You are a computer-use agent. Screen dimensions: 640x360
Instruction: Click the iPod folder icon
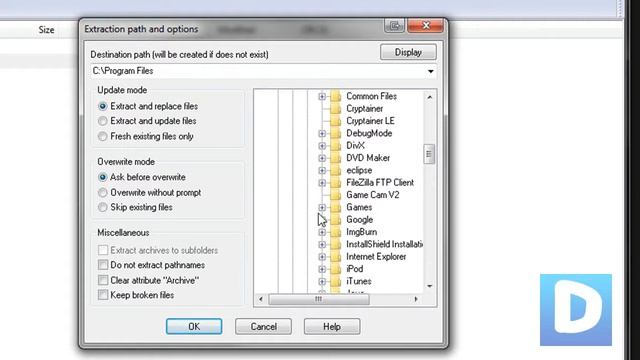tap(336, 269)
